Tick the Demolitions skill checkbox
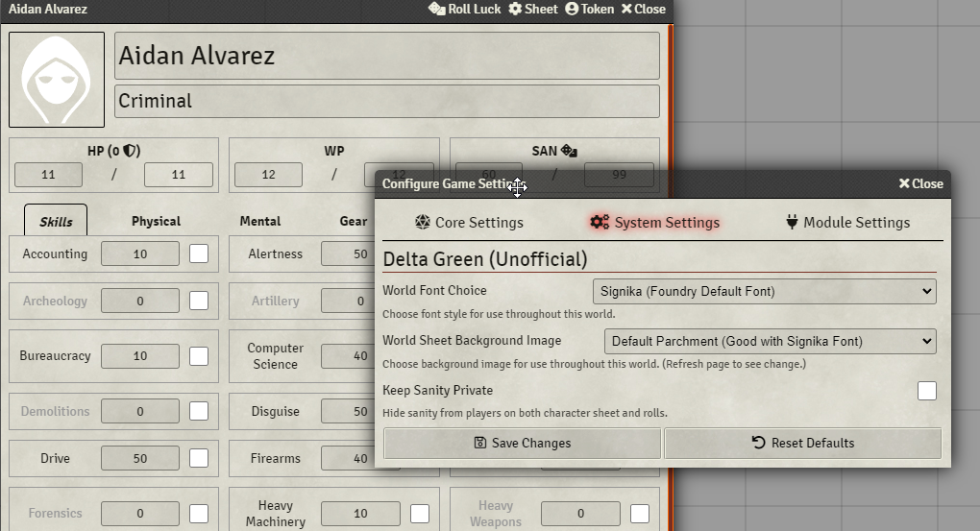Screen dimensions: 980x531 click(199, 411)
